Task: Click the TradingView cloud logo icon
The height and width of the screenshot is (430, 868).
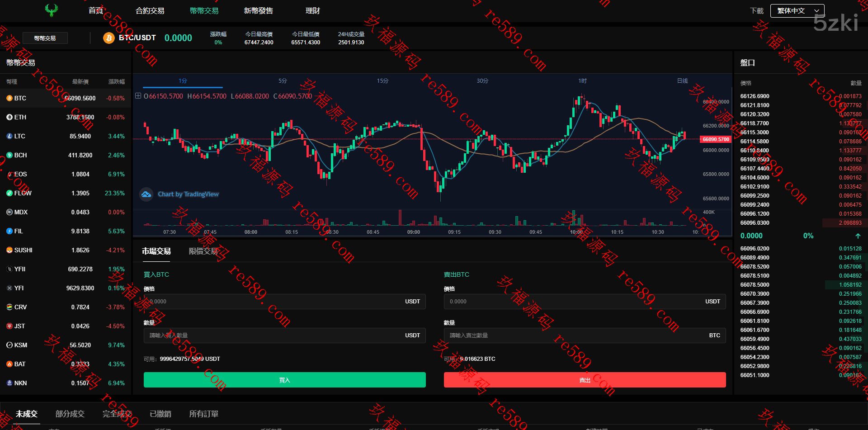Action: [146, 194]
